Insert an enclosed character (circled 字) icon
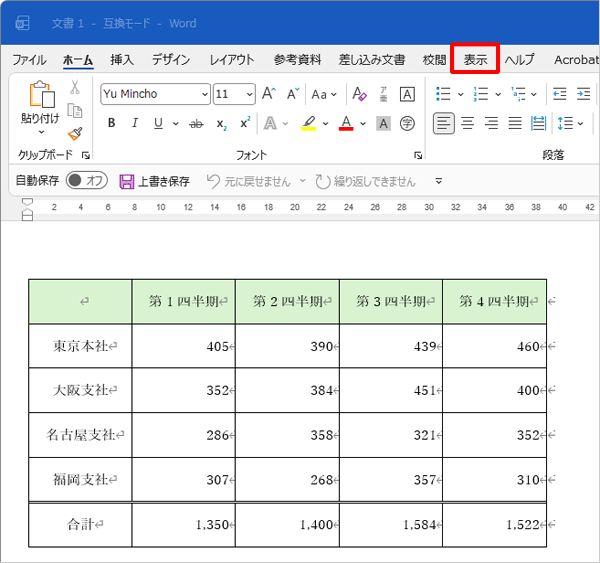Screen dimensions: 600x563 point(407,123)
